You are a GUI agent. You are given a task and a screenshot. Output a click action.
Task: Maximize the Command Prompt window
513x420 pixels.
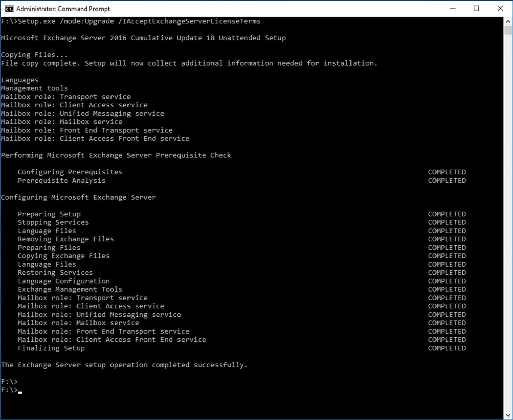tap(476, 9)
